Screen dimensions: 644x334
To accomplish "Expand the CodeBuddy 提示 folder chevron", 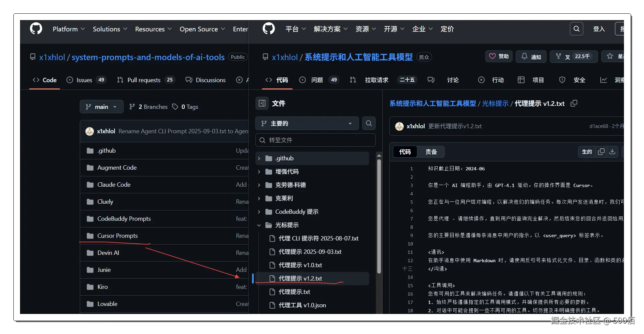I will tap(259, 212).
